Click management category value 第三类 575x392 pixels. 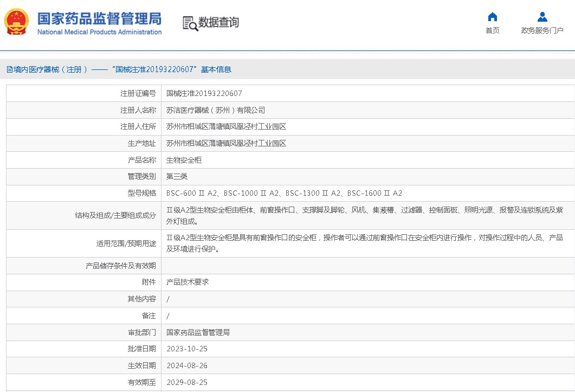pos(177,176)
